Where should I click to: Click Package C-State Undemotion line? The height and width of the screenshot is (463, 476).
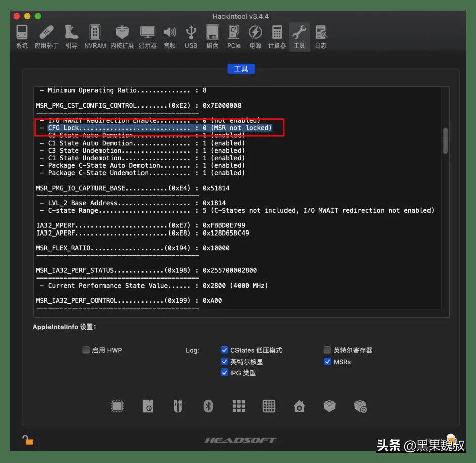(142, 173)
